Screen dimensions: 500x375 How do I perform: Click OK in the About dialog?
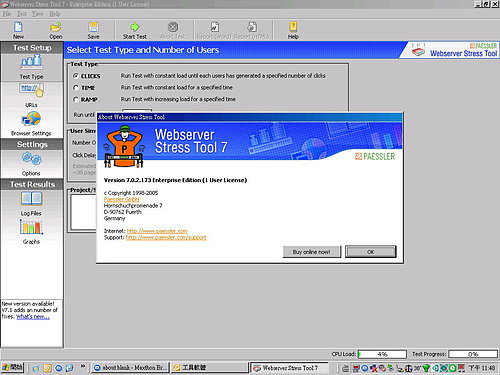pos(371,252)
